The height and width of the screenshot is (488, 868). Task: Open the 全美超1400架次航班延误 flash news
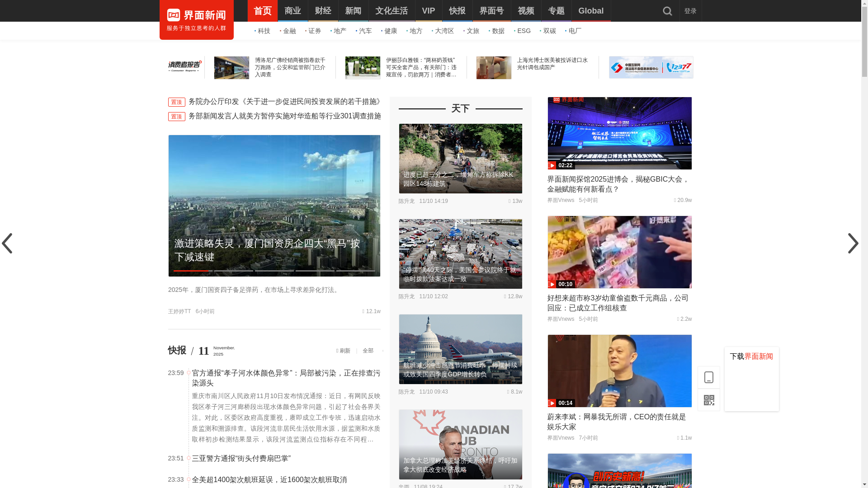269,479
